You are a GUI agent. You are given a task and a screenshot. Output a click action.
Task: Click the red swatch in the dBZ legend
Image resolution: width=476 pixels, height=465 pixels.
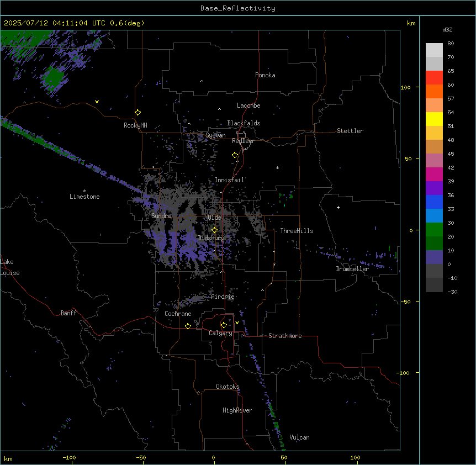pos(434,78)
